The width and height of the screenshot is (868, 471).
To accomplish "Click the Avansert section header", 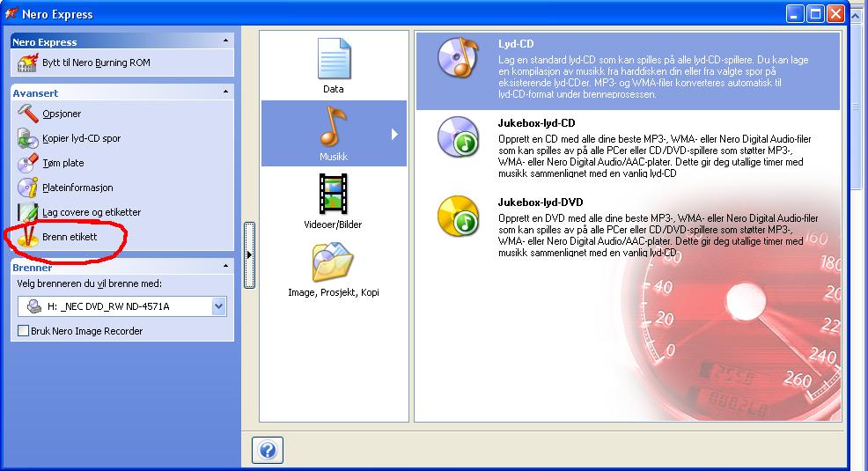I will point(121,92).
